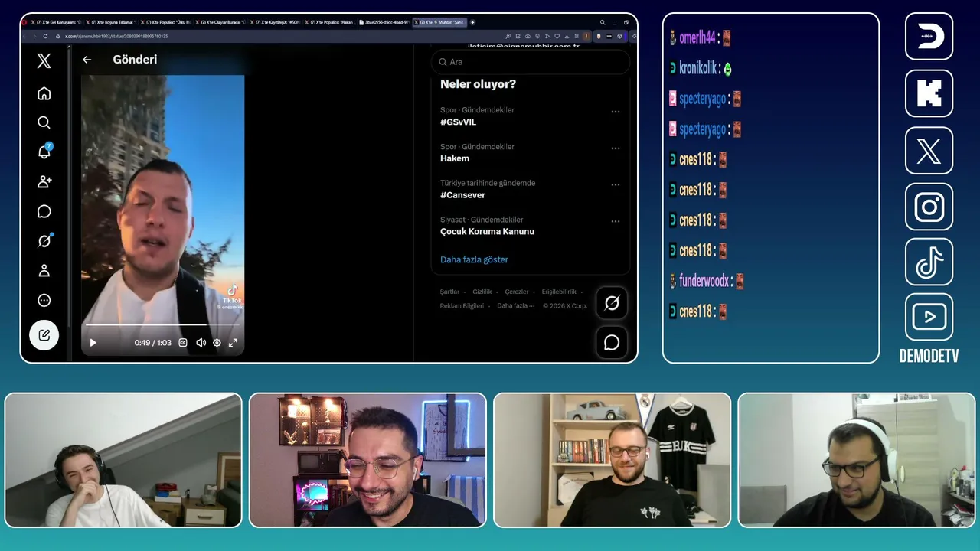Click the first logo in the right panel

click(929, 36)
